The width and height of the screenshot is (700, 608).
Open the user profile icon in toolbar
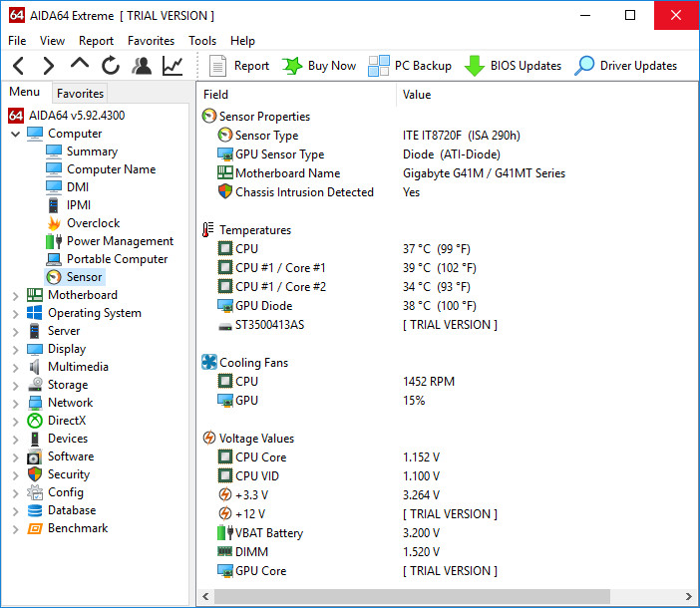coord(142,66)
